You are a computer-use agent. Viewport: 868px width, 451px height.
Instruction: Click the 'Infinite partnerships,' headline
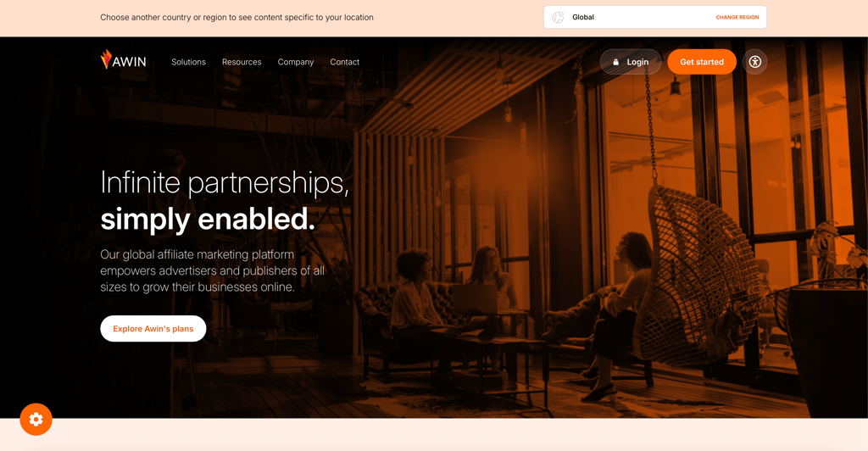225,183
